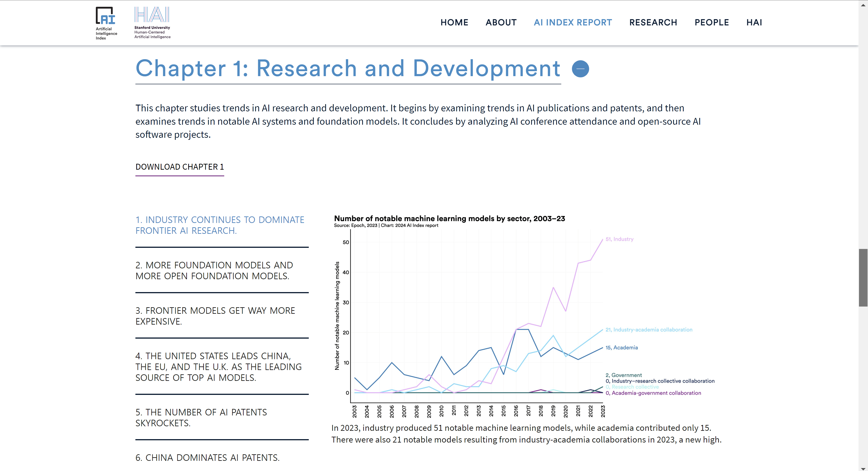
Task: Open the HOME menu item
Action: tap(454, 23)
